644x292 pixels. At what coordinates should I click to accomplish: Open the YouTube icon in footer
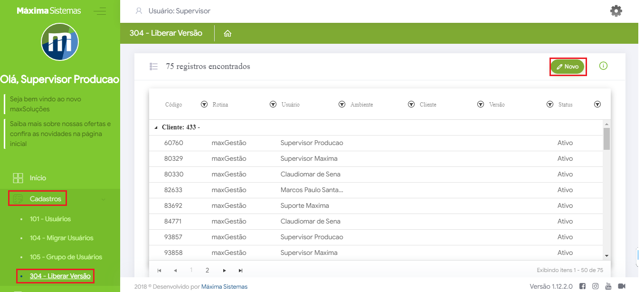click(608, 286)
